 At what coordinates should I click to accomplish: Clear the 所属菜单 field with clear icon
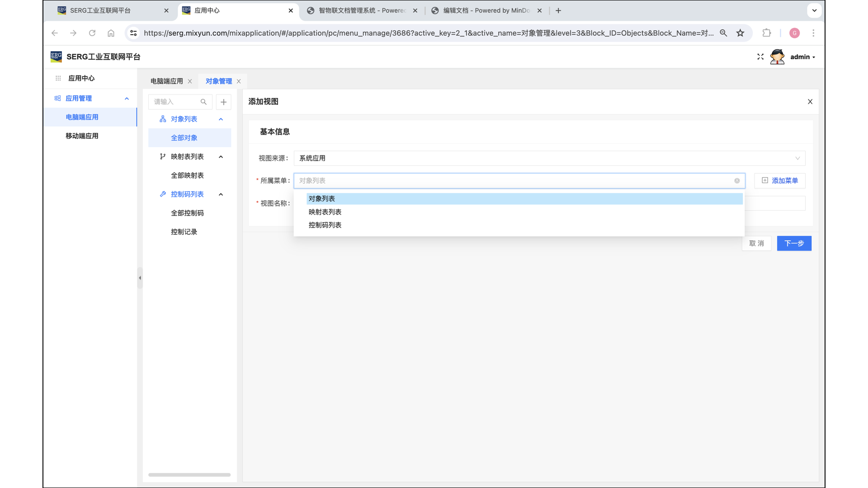click(737, 181)
